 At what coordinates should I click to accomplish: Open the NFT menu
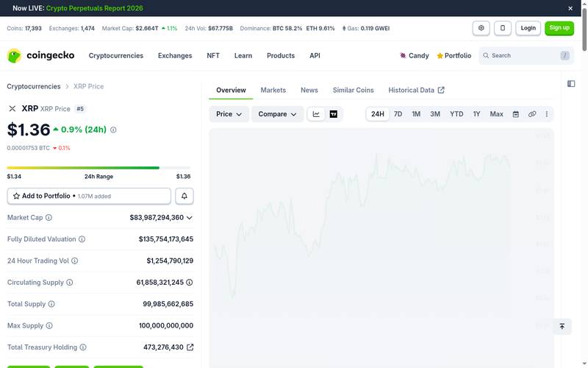coord(213,56)
